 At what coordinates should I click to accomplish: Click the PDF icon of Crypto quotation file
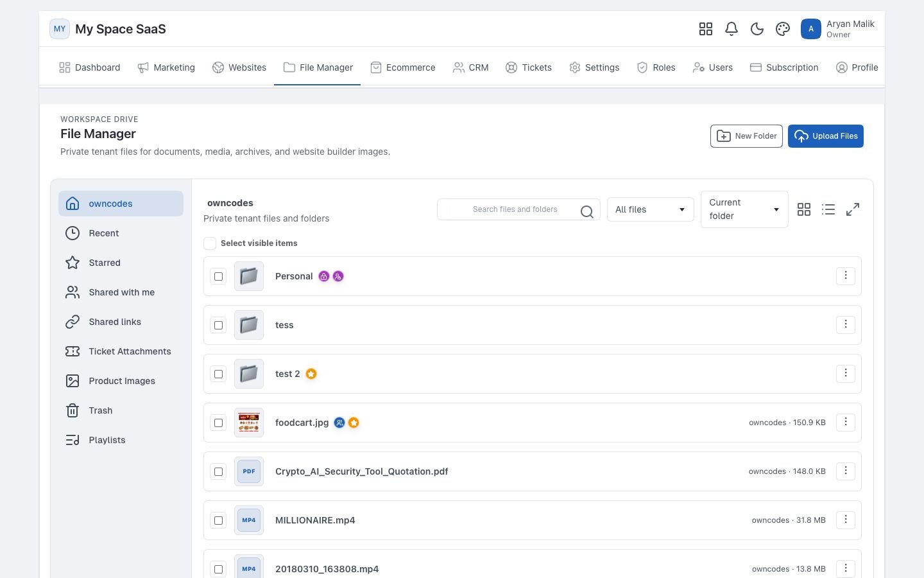coord(249,471)
